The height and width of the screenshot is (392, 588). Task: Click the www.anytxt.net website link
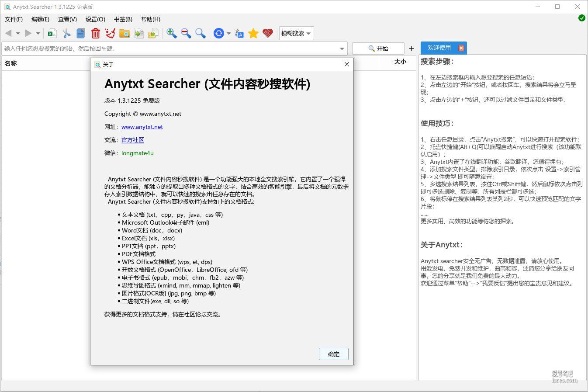142,127
